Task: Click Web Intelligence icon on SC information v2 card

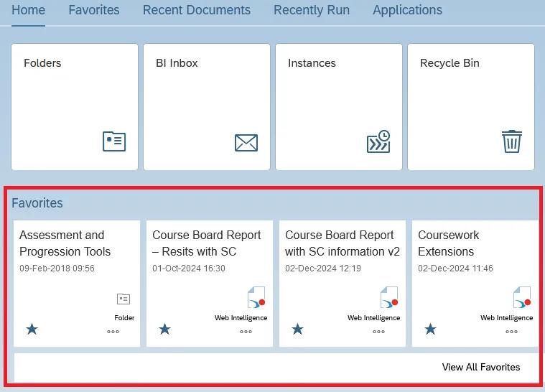Action: click(389, 297)
